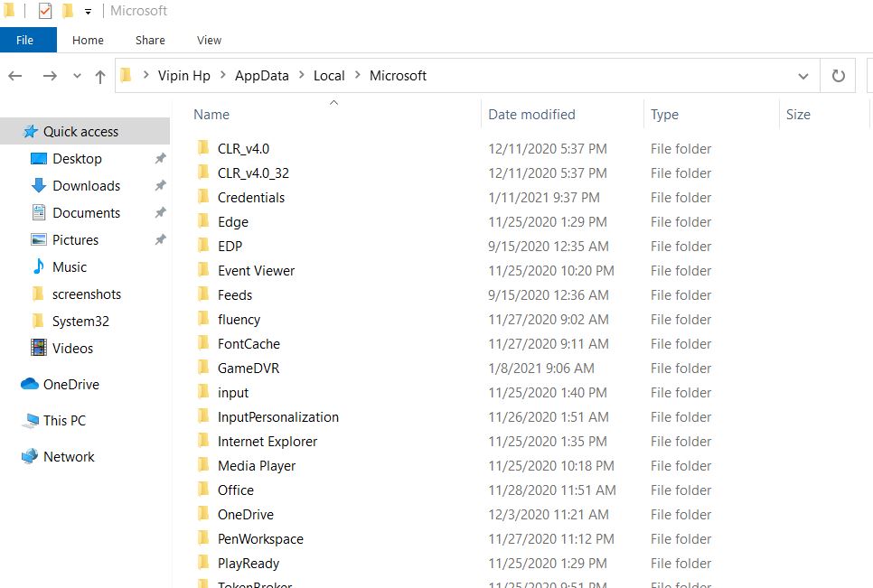Click the Properties icon in Quick Access Toolbar
The height and width of the screenshot is (588, 873).
pos(45,11)
